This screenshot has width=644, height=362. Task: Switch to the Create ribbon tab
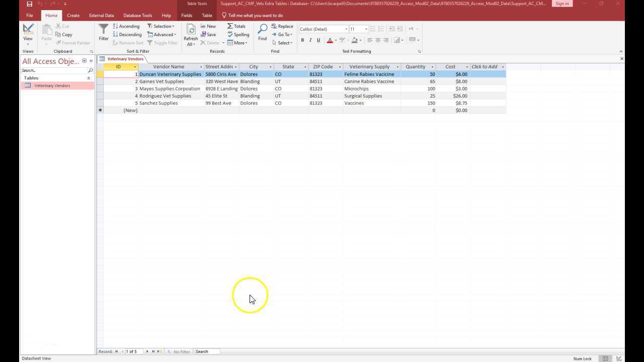click(x=73, y=15)
